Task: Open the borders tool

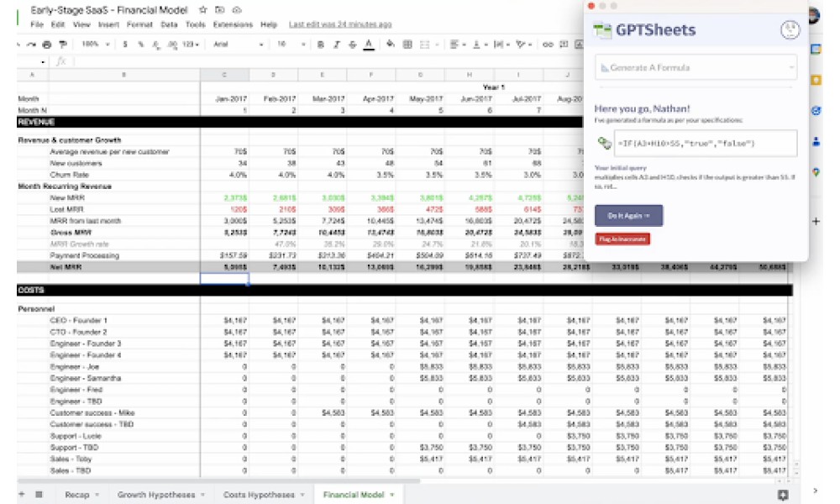Action: [x=407, y=45]
